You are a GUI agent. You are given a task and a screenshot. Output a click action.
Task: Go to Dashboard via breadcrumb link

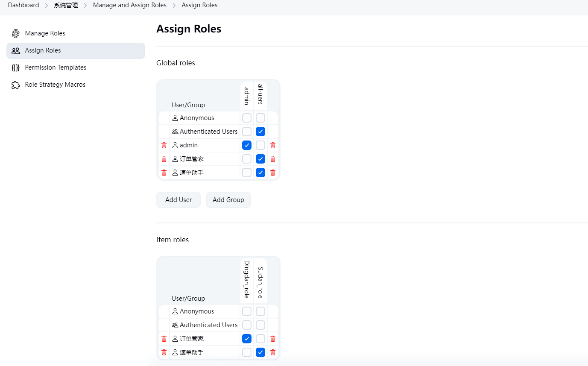pyautogui.click(x=23, y=5)
